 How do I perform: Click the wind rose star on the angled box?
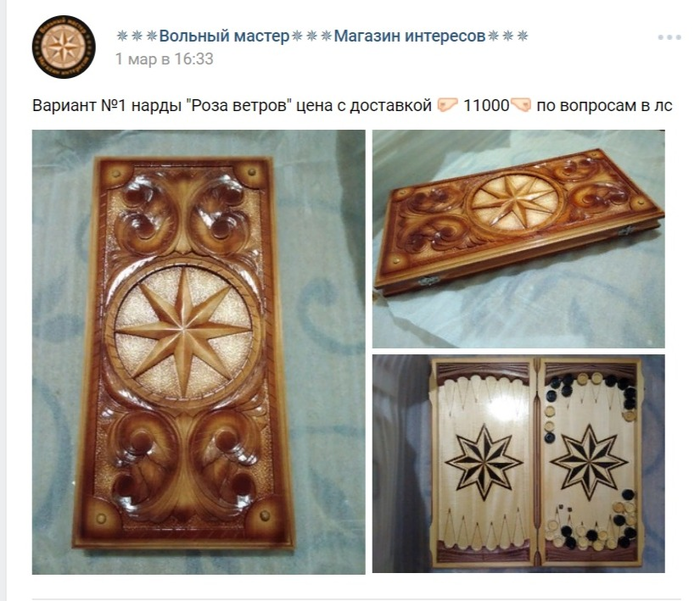pyautogui.click(x=514, y=199)
